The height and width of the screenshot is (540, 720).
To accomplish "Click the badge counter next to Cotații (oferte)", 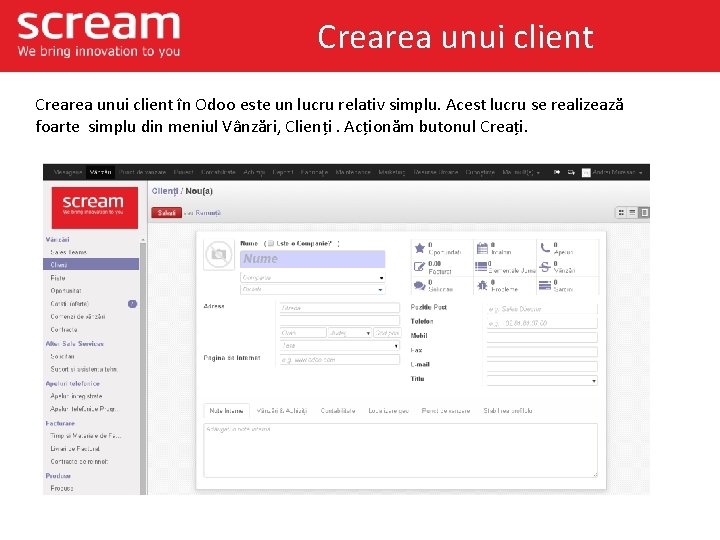I will pyautogui.click(x=132, y=304).
